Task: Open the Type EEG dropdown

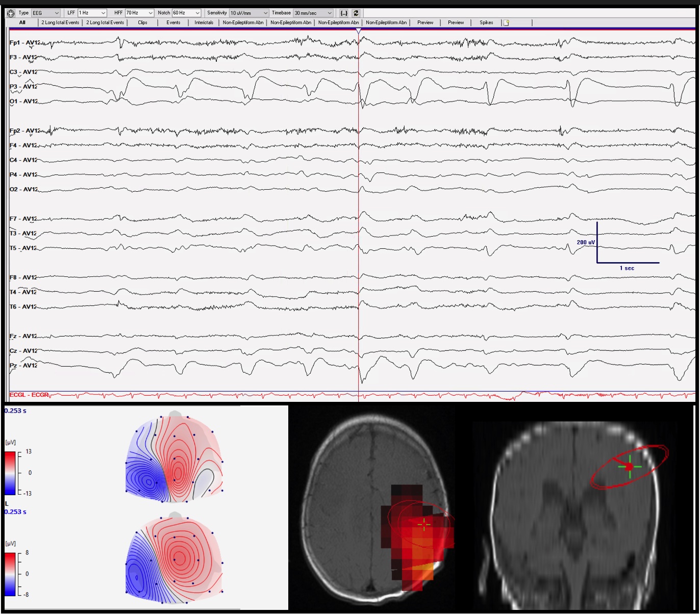Action: (46, 13)
